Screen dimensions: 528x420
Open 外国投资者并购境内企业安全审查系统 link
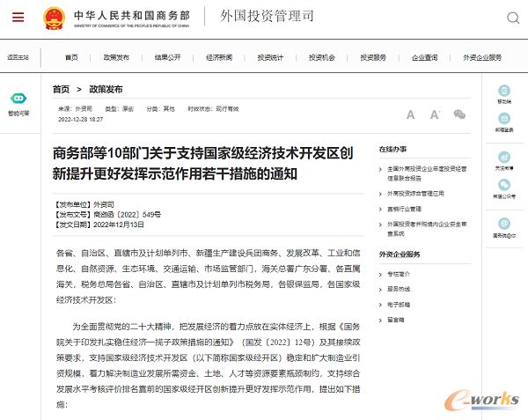(427, 229)
